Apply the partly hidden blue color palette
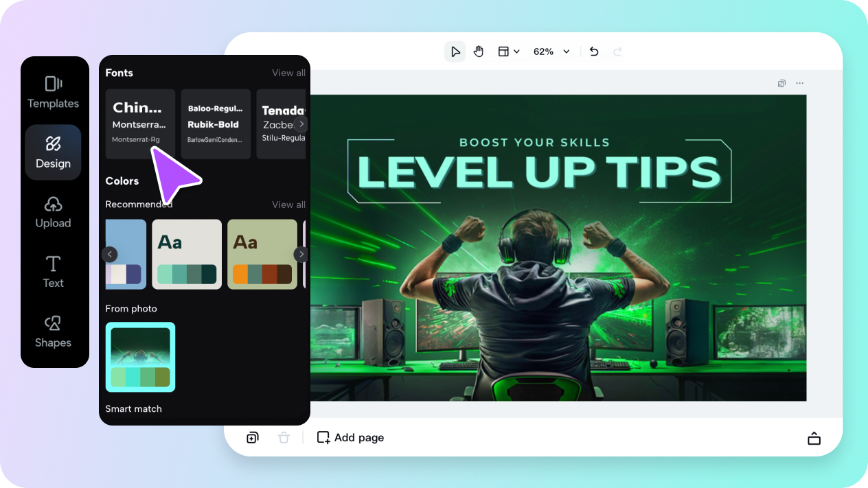Image resolution: width=868 pixels, height=488 pixels. (x=126, y=254)
